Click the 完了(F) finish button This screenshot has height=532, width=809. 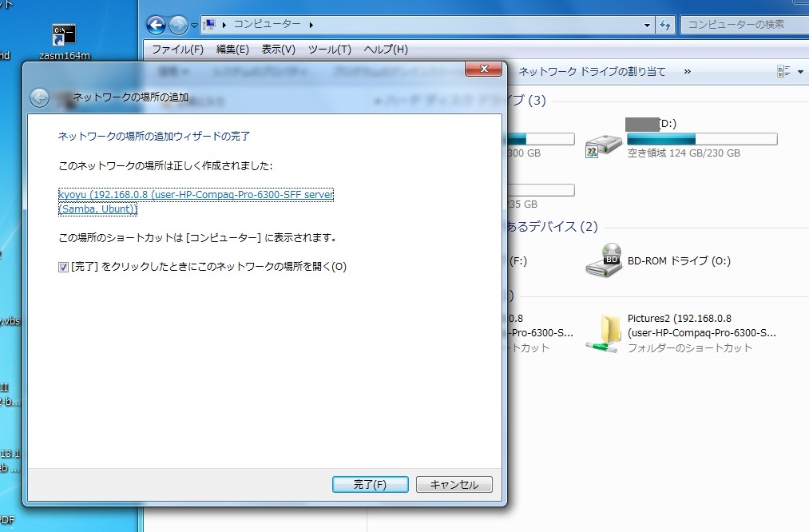[x=370, y=485]
